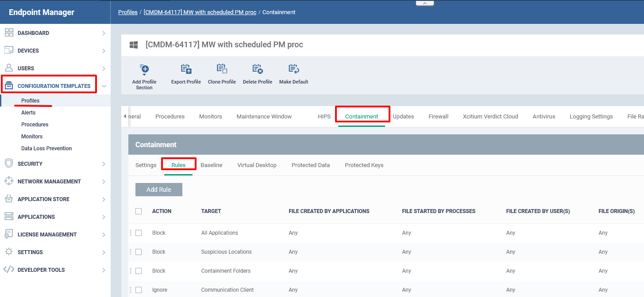The height and width of the screenshot is (297, 644).
Task: Collapse the Configuration Templates chevron
Action: (104, 86)
